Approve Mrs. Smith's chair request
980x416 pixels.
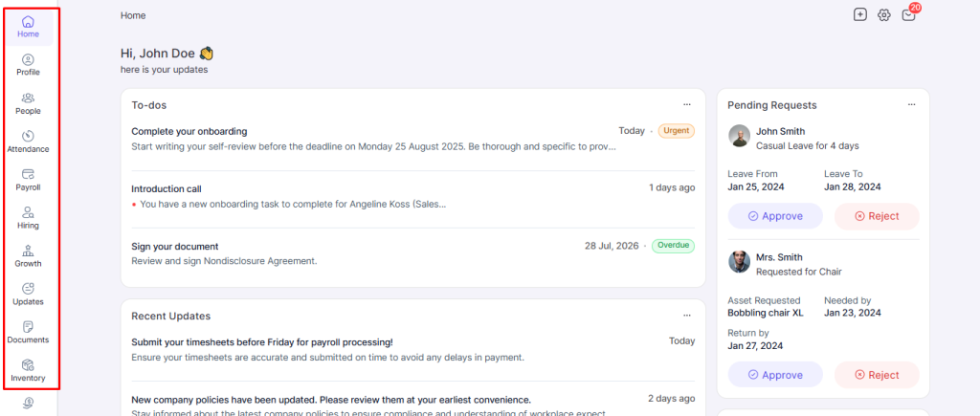(x=775, y=375)
